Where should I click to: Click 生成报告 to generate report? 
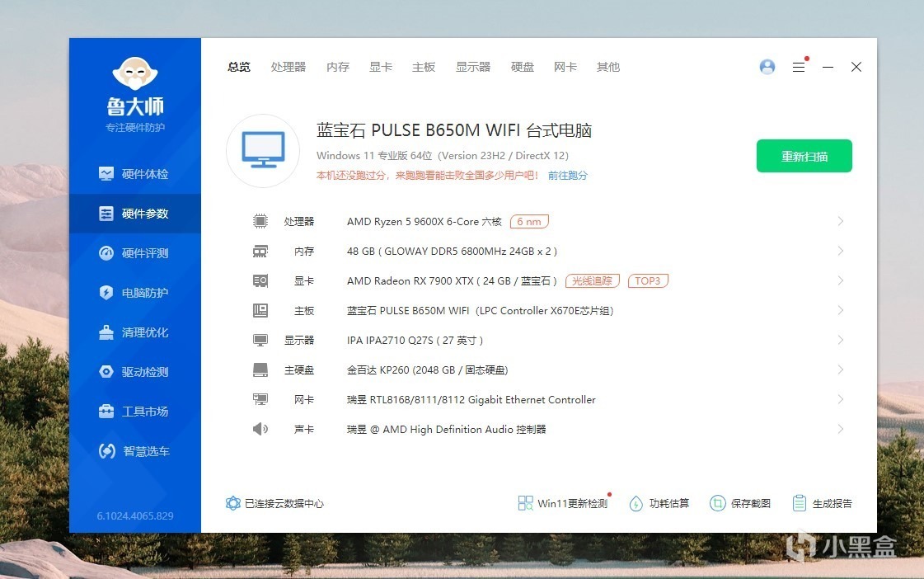pos(822,503)
